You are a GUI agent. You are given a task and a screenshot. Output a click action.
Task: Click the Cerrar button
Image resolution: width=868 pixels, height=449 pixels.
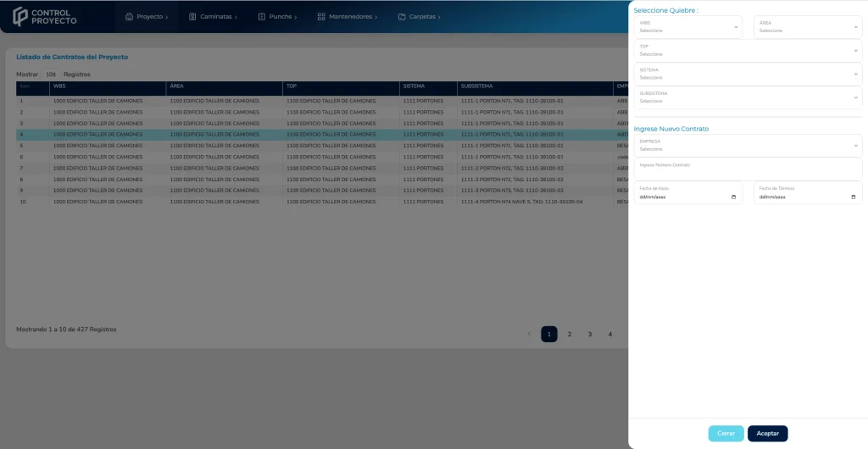(x=726, y=433)
